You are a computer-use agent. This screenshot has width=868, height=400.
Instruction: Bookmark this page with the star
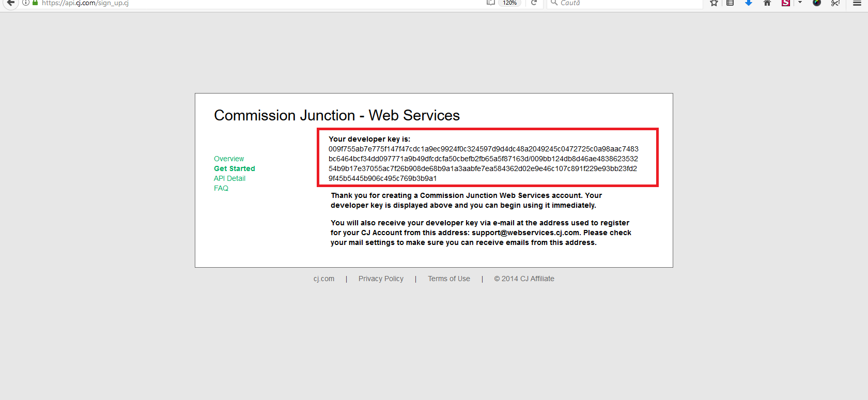pos(714,3)
